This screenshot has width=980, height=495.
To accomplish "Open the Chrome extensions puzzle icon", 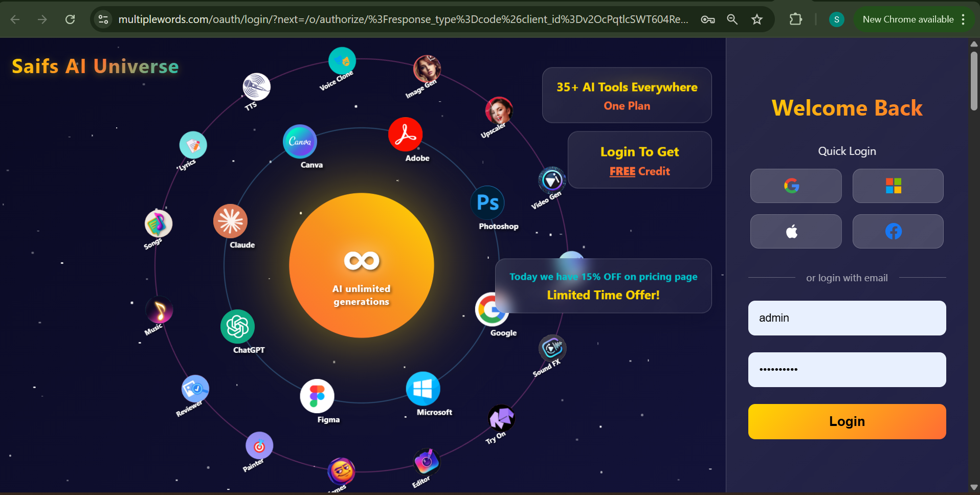I will coord(795,19).
